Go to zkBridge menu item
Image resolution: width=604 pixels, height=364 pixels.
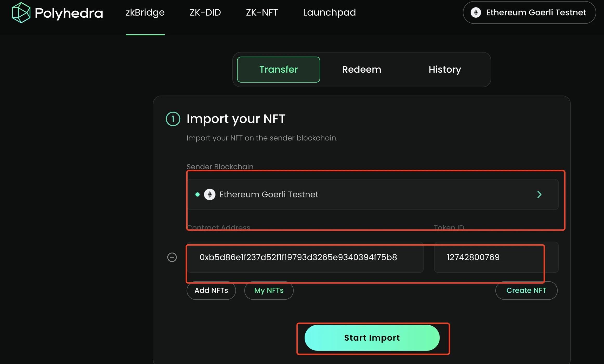coord(145,12)
